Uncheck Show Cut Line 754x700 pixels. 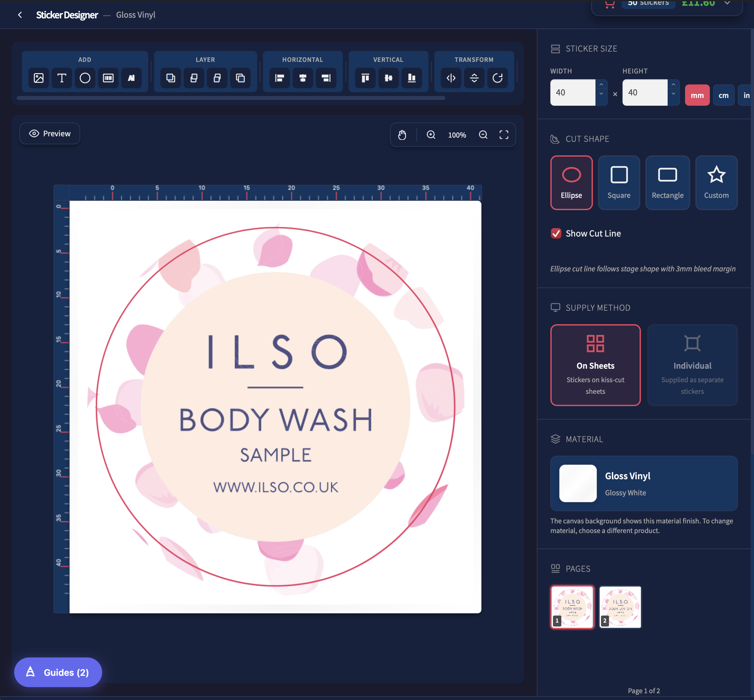(x=556, y=233)
